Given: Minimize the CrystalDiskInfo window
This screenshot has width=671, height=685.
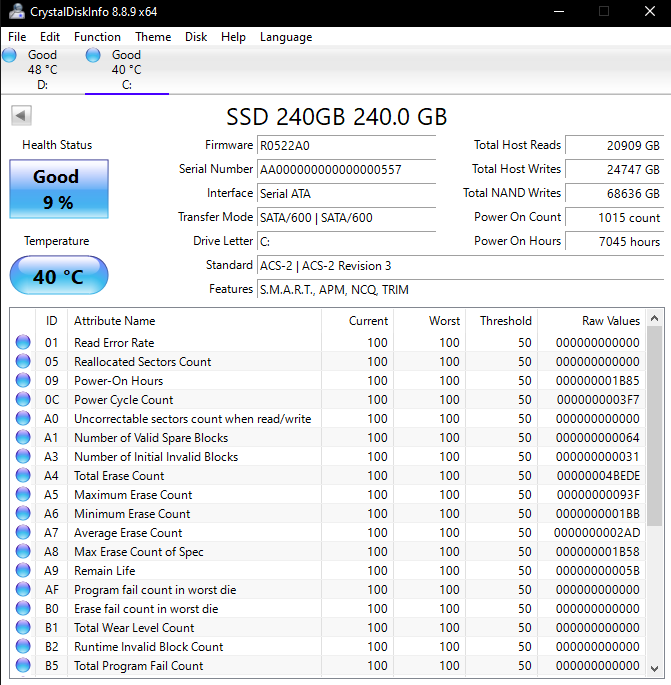Looking at the screenshot, I should tap(559, 11).
